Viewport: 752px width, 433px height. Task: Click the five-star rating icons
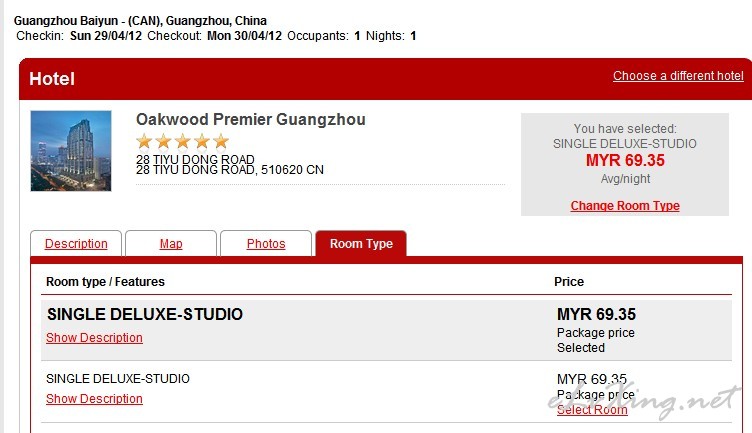pyautogui.click(x=182, y=141)
